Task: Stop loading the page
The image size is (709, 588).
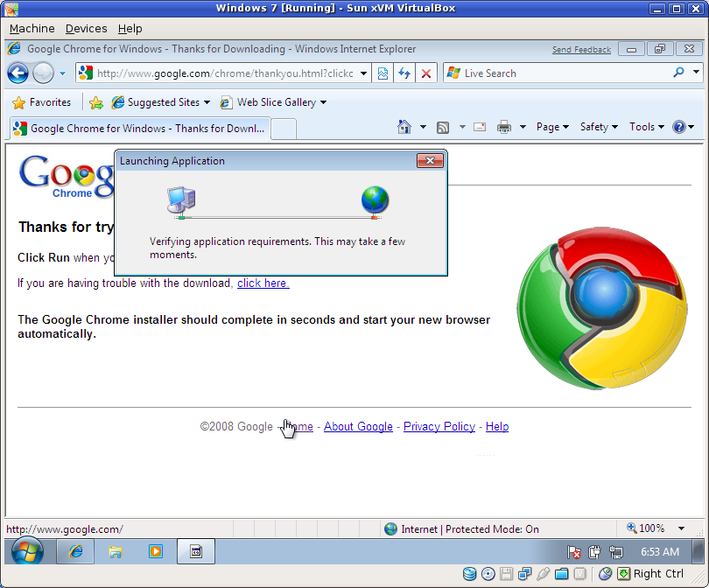Action: tap(425, 73)
